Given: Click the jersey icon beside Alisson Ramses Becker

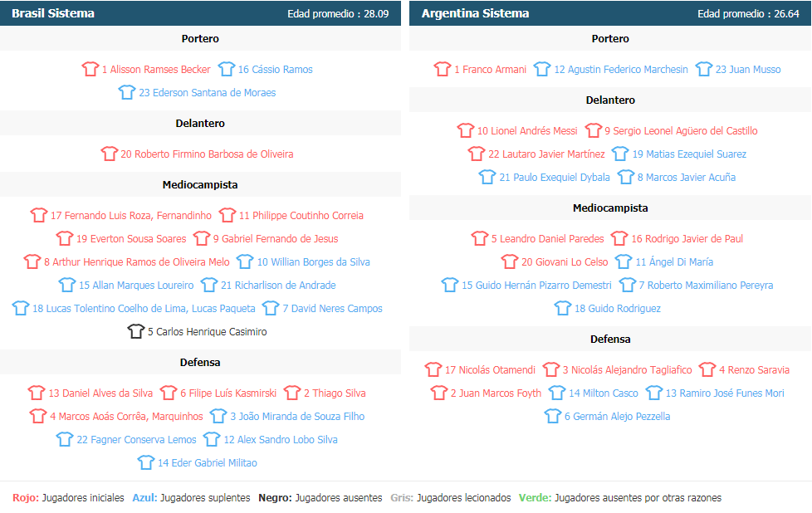Looking at the screenshot, I should (90, 70).
